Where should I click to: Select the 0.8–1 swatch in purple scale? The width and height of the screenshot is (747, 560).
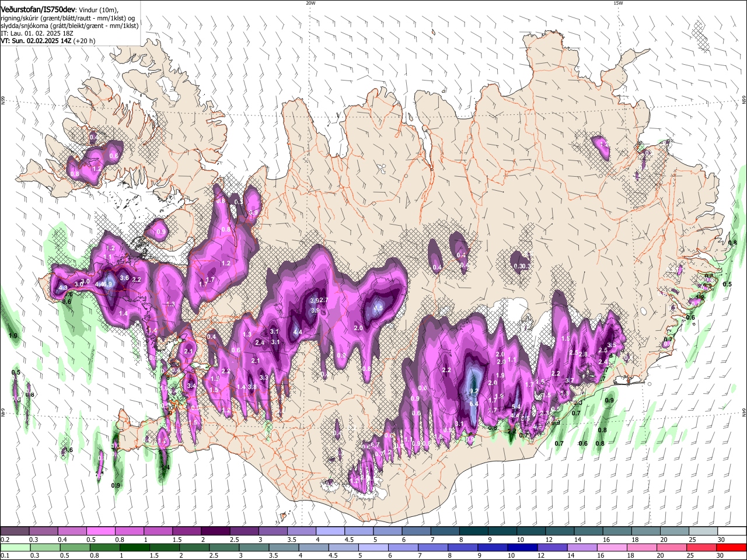tap(129, 531)
